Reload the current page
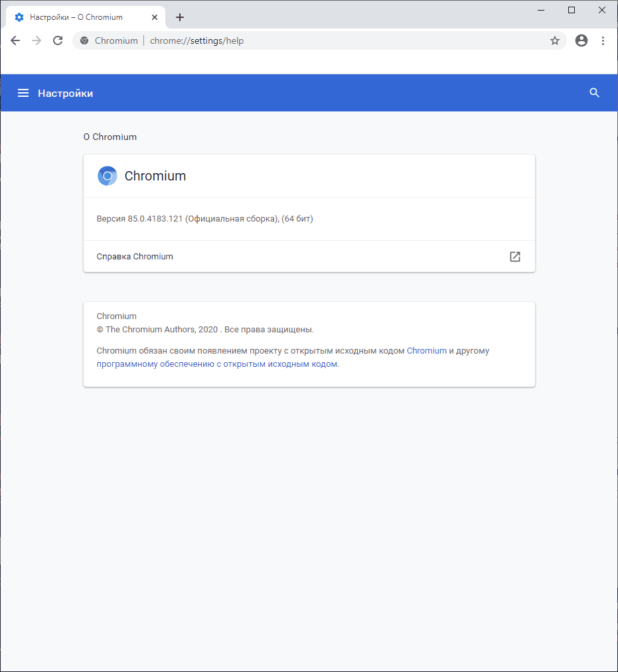The height and width of the screenshot is (672, 618). 58,40
